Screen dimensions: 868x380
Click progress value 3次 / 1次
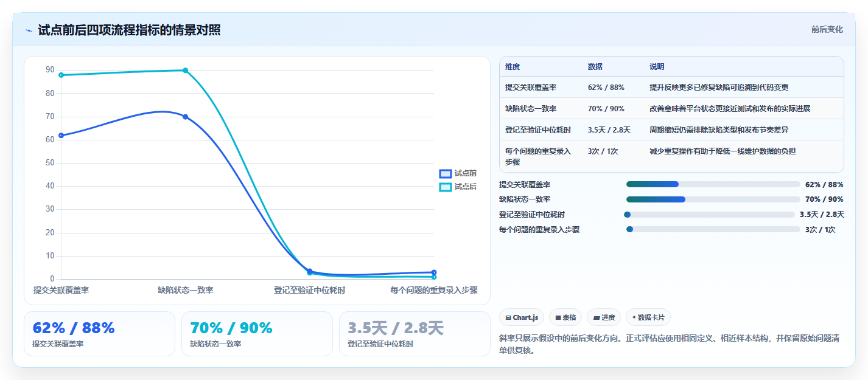tap(821, 230)
